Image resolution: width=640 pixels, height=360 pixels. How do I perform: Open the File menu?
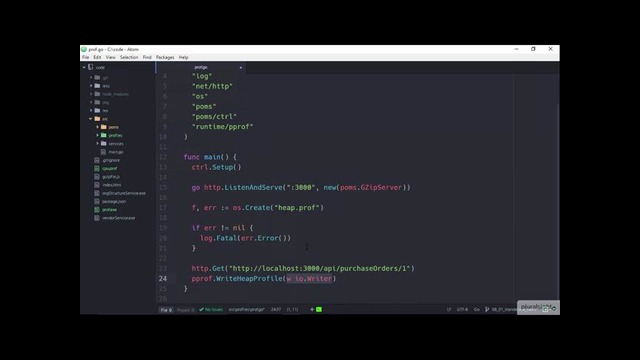(85, 58)
